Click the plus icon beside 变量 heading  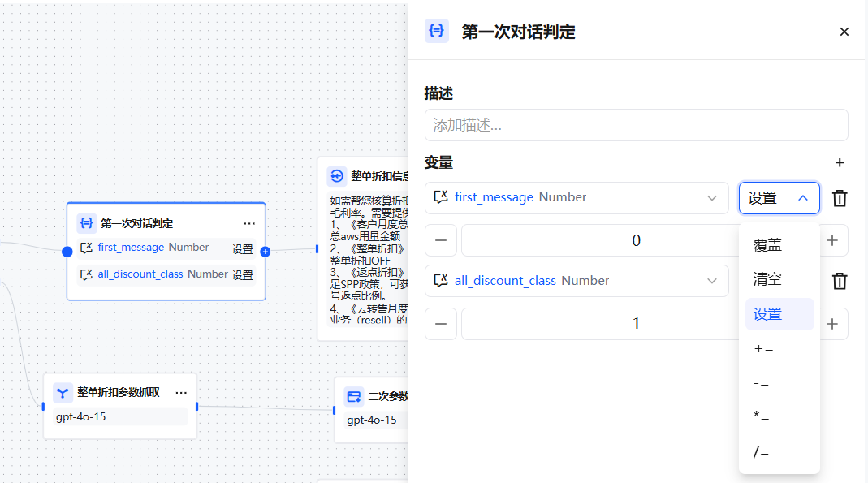coord(840,162)
